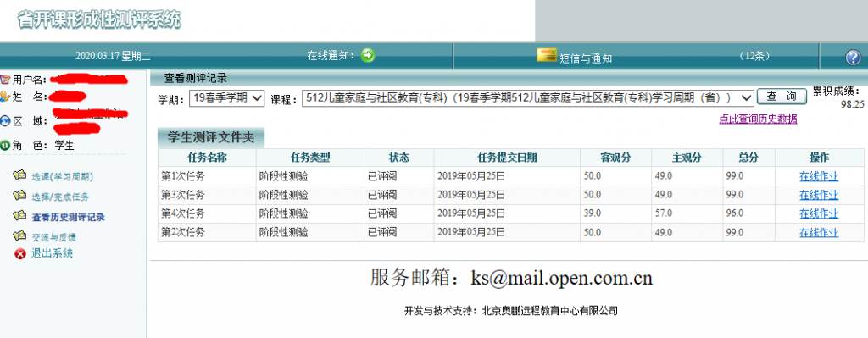Click the date 2020.03.17 星期二
The width and height of the screenshot is (868, 338).
coord(114,55)
